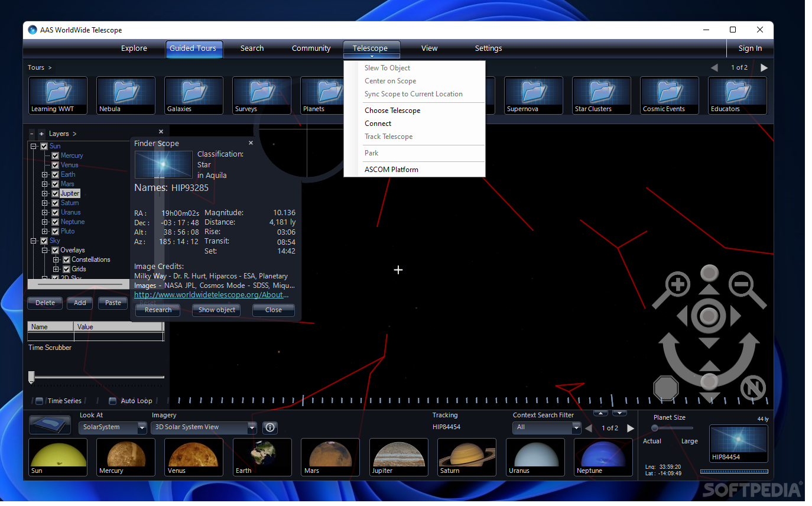Viewport: 812px width, 506px height.
Task: Click the Layer Manager toggle icon
Action: tap(50, 426)
